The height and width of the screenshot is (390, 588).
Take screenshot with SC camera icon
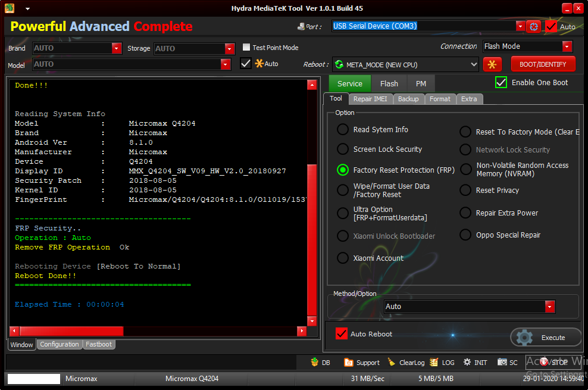[502, 362]
